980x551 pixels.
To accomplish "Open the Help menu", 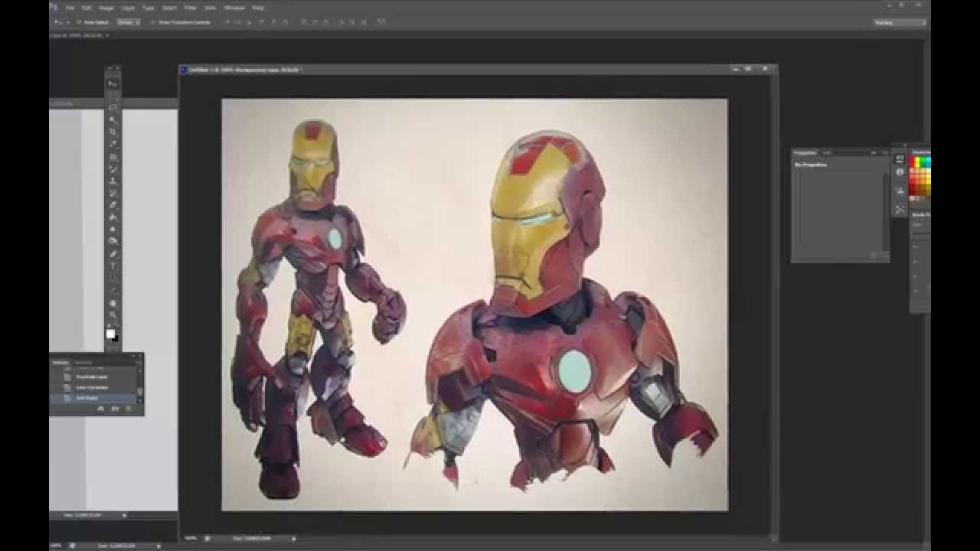I will pyautogui.click(x=258, y=8).
